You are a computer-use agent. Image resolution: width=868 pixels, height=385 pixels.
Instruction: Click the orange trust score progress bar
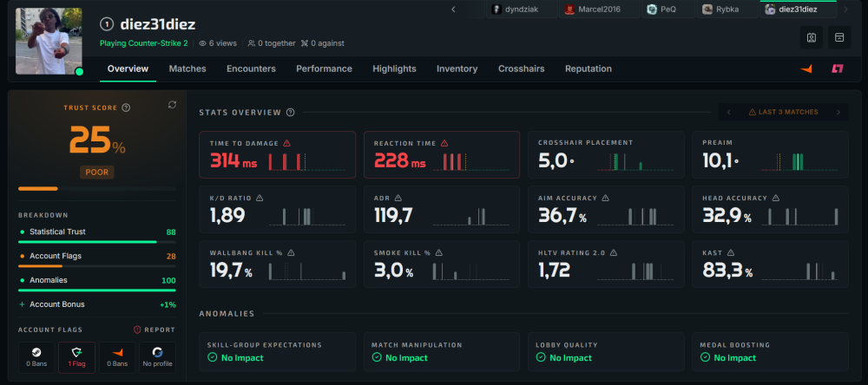[x=97, y=189]
